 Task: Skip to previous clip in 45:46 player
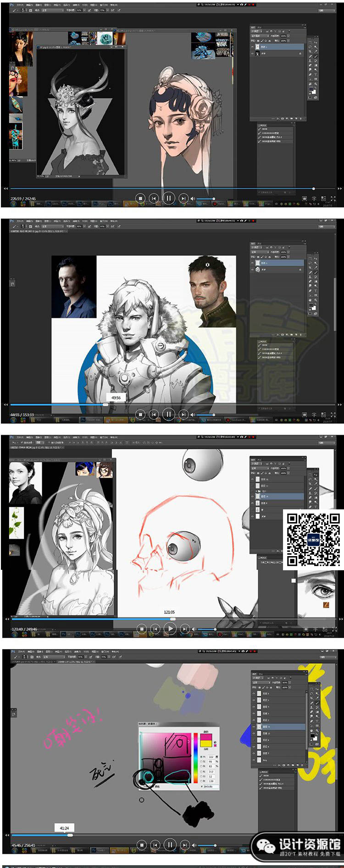(x=156, y=845)
